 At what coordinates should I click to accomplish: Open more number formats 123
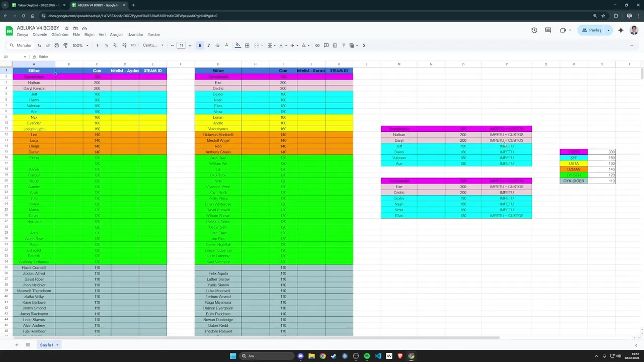pos(133,45)
